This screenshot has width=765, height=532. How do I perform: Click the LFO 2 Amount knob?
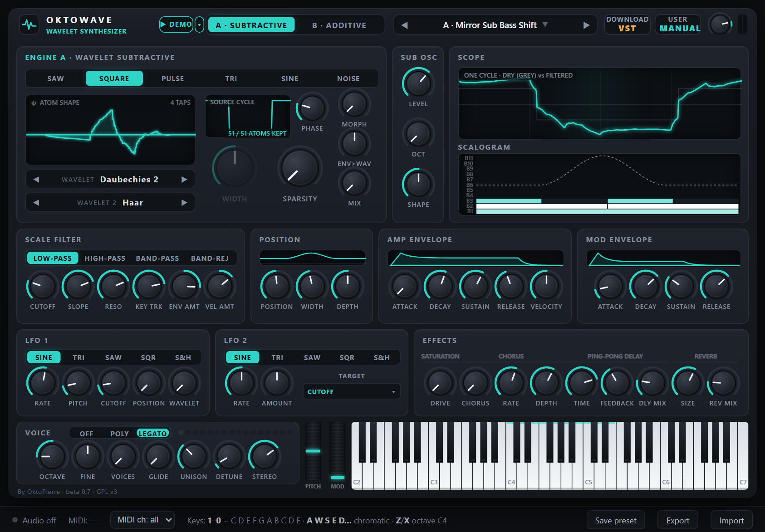(277, 383)
